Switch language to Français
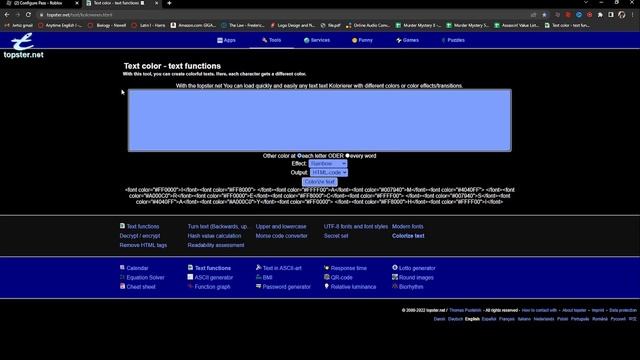This screenshot has width=640, height=360. (x=507, y=319)
